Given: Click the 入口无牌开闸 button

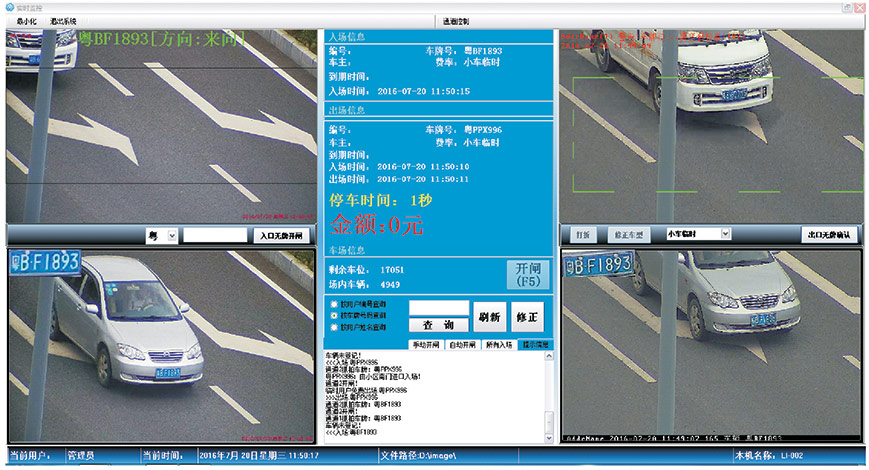Looking at the screenshot, I should [282, 236].
